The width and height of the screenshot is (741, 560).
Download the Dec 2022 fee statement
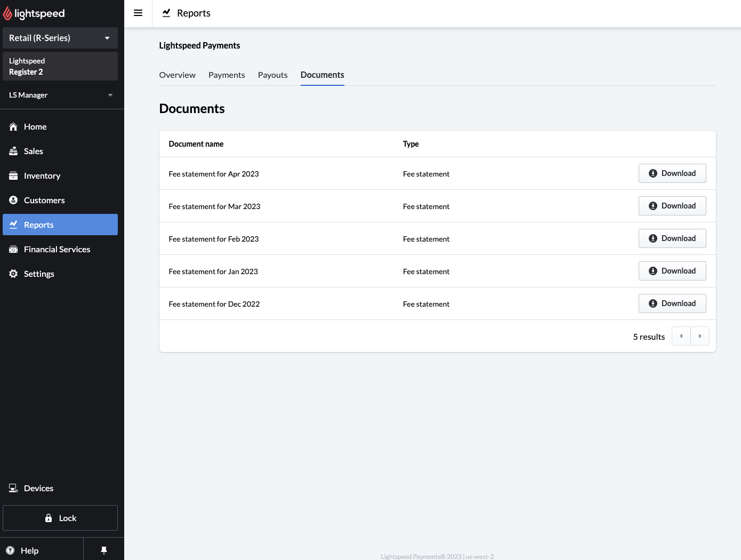pos(672,303)
